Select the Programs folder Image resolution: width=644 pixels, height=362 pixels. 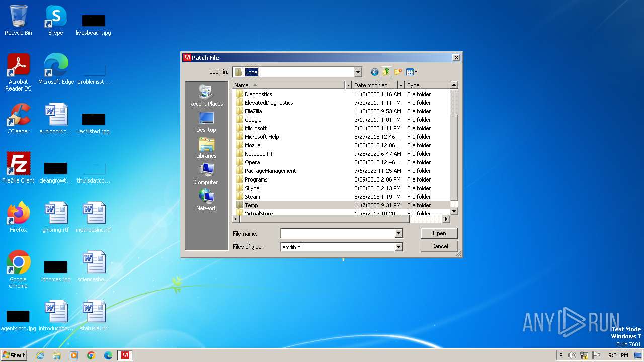point(256,179)
